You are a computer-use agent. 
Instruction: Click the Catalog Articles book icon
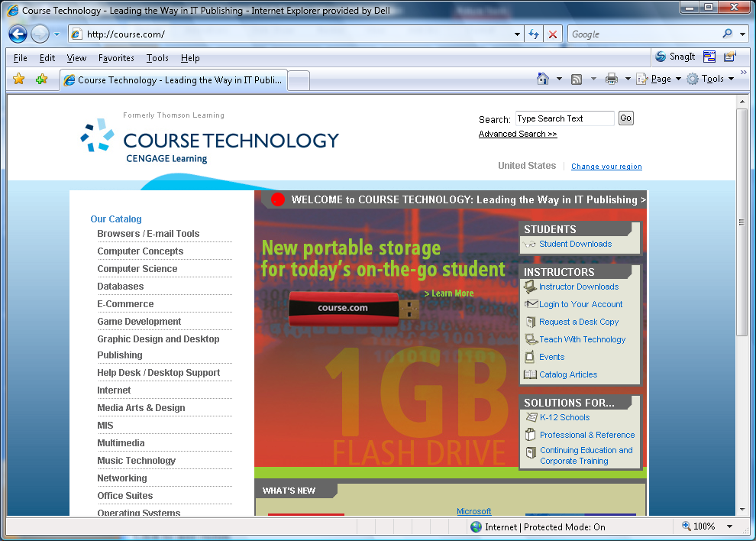point(531,374)
